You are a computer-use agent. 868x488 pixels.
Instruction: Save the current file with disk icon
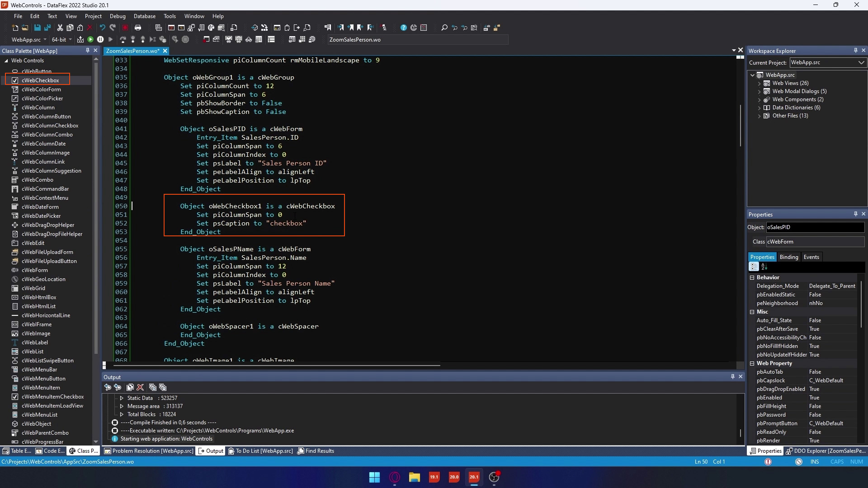(37, 28)
